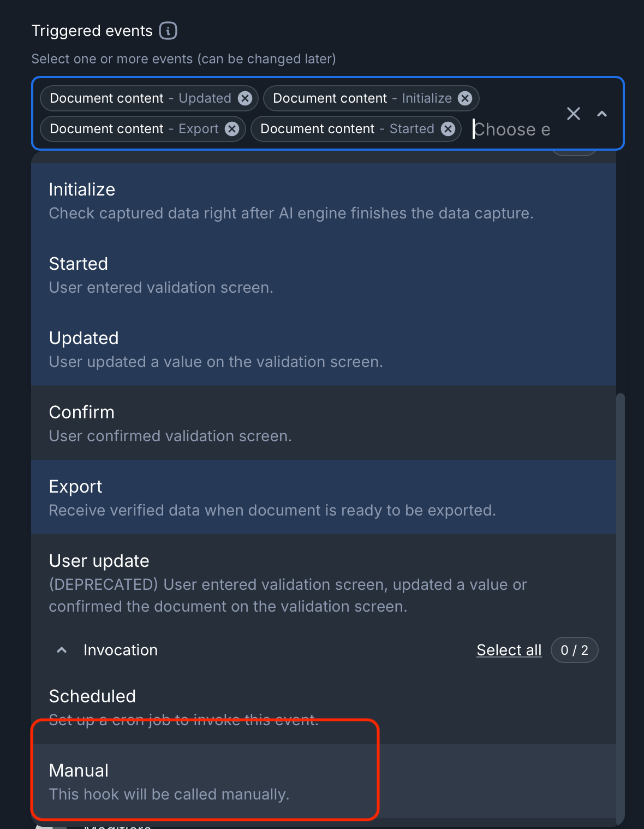This screenshot has height=829, width=644.
Task: Deselect the Initialize event option
Action: 323,200
